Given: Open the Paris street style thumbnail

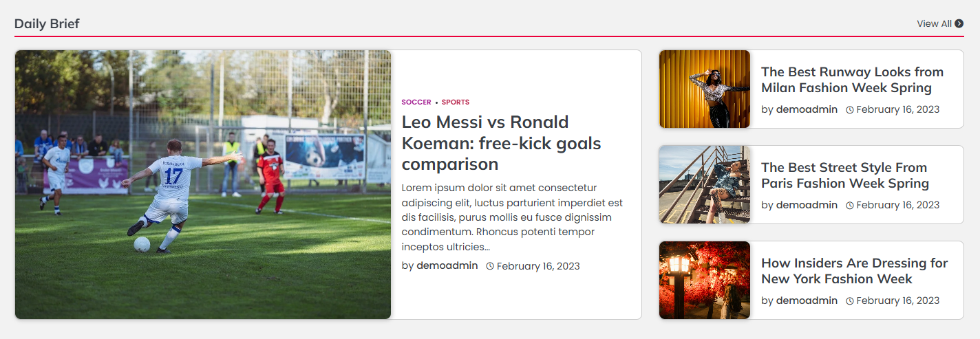Looking at the screenshot, I should pyautogui.click(x=705, y=184).
